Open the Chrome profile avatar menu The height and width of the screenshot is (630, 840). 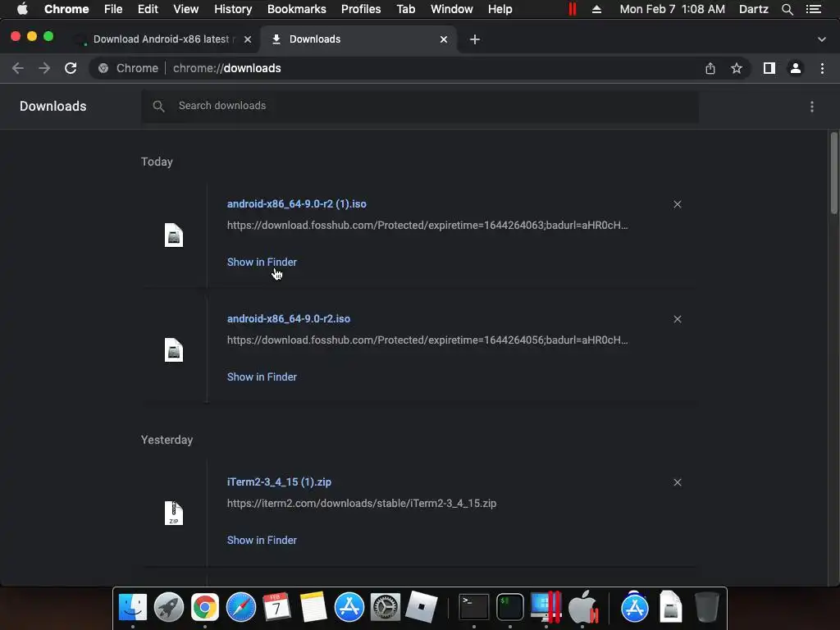[796, 68]
